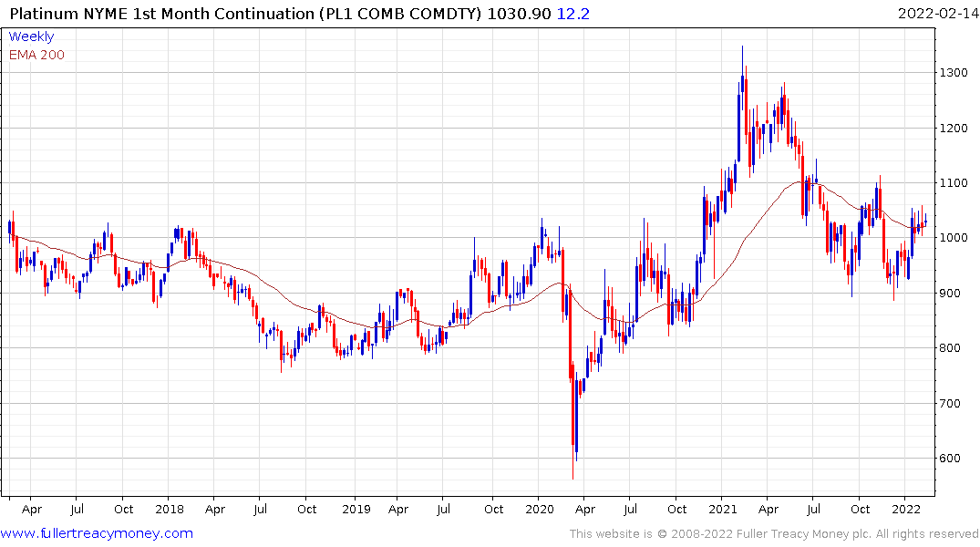Click the 2020 year label on time axis
The image size is (980, 547).
tap(540, 510)
